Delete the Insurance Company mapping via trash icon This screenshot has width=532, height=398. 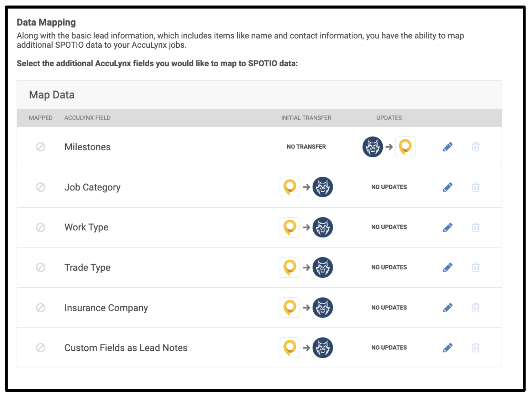[476, 307]
